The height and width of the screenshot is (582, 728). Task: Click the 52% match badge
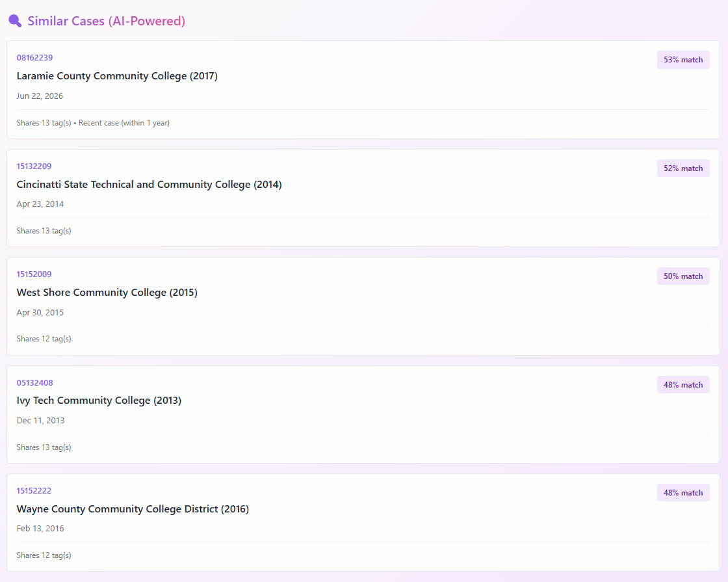point(683,168)
